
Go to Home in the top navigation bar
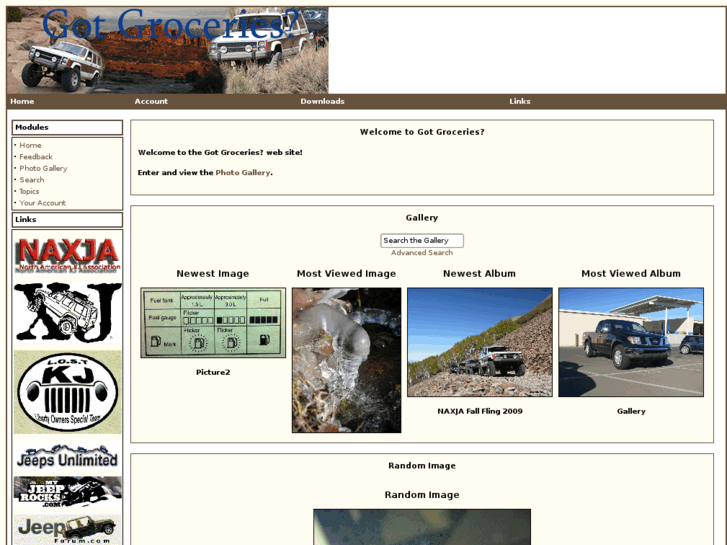(x=22, y=101)
